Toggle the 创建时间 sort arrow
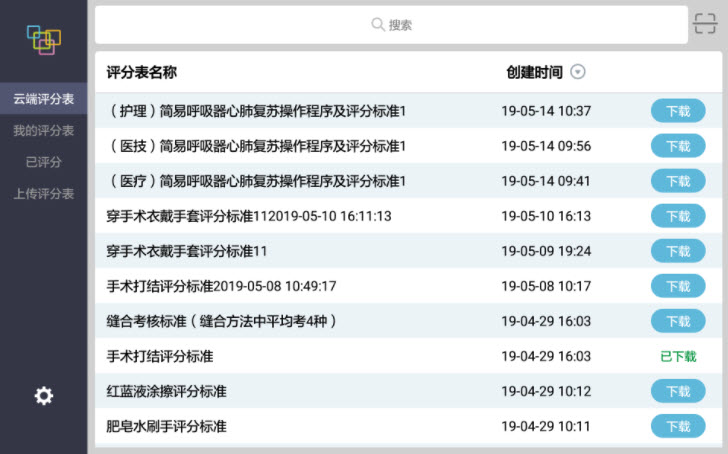Screen dimensions: 728x454 point(578,72)
